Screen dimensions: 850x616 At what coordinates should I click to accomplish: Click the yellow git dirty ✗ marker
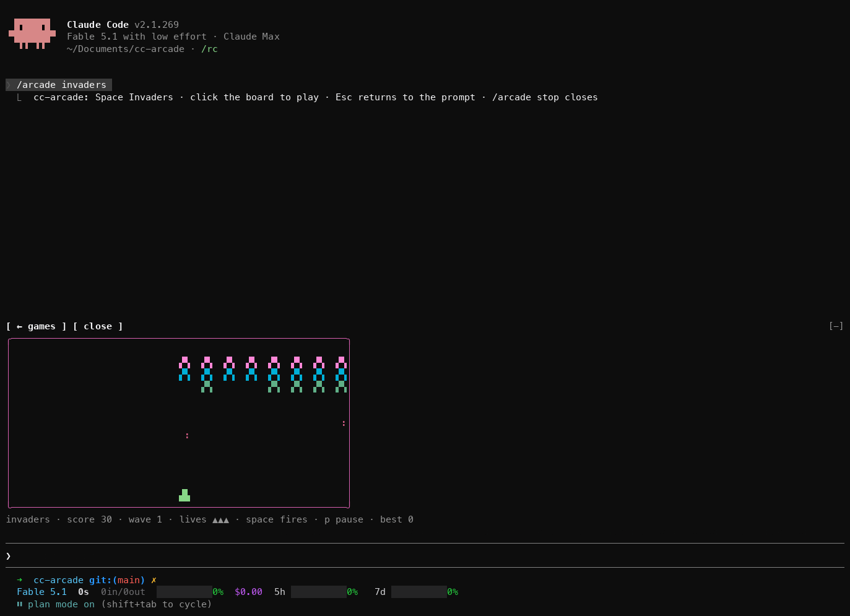[154, 580]
